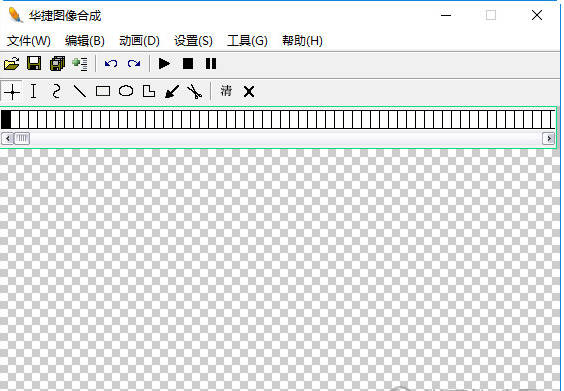Close the 华捷图像合成 window

[x=537, y=15]
